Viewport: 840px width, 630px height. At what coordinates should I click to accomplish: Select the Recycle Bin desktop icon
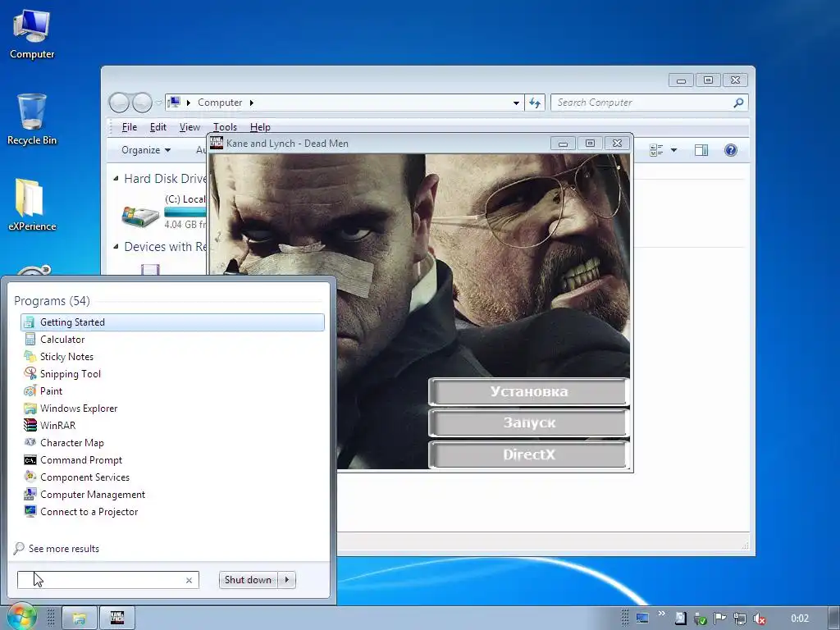[32, 119]
